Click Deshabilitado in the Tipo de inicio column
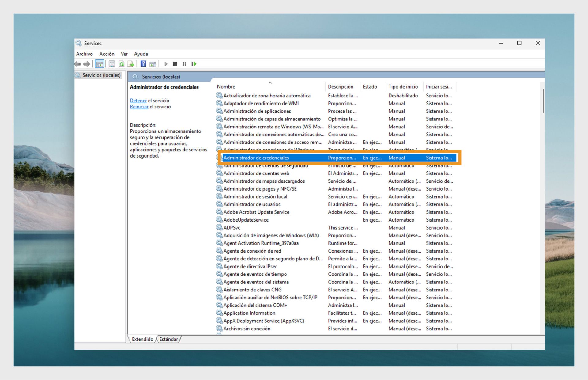 [x=403, y=96]
